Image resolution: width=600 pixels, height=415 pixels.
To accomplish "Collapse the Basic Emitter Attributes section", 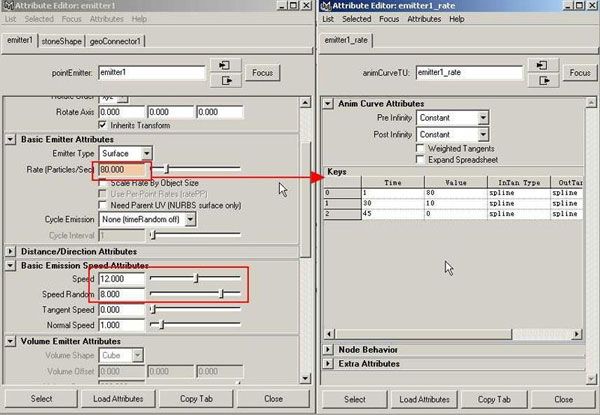I will (11, 139).
